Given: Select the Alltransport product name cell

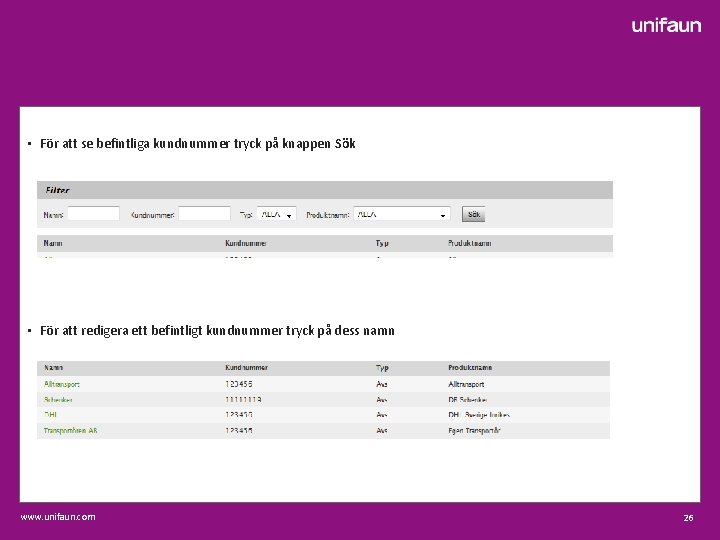Looking at the screenshot, I should pos(466,384).
